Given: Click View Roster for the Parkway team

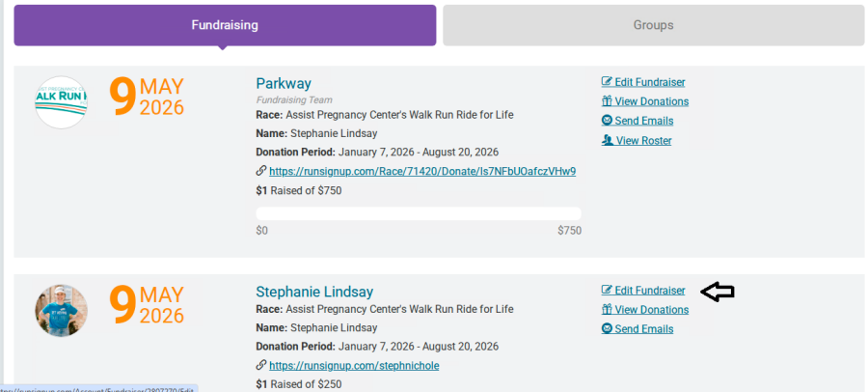Looking at the screenshot, I should [x=643, y=140].
